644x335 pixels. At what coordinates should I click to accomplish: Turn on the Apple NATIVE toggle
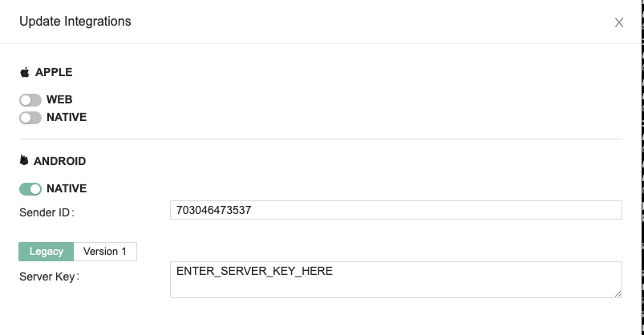pos(30,118)
